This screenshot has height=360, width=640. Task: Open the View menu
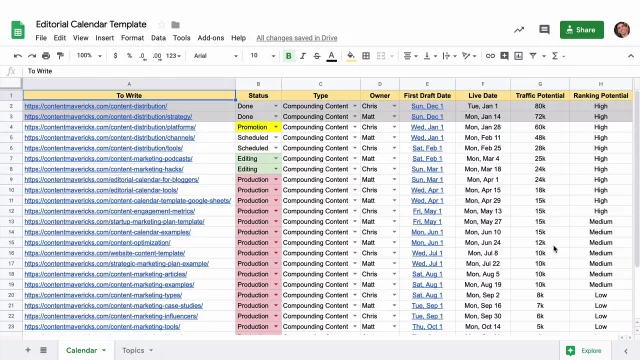80,38
